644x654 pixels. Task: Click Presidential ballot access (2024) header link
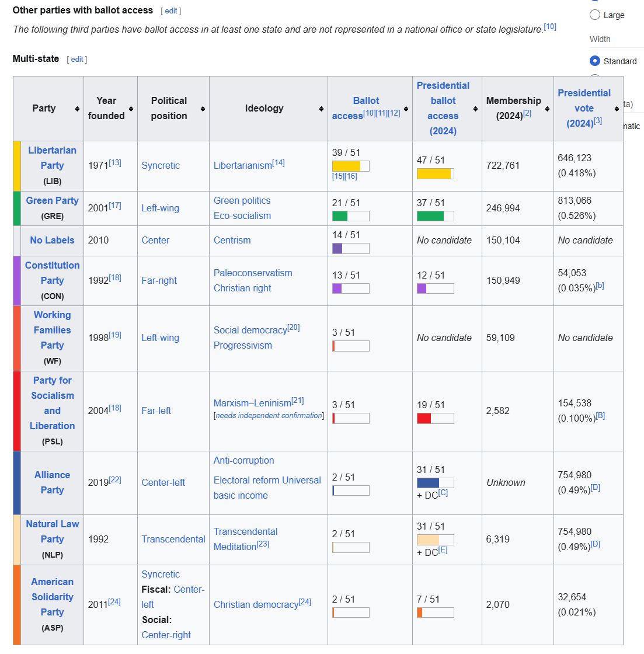point(443,108)
